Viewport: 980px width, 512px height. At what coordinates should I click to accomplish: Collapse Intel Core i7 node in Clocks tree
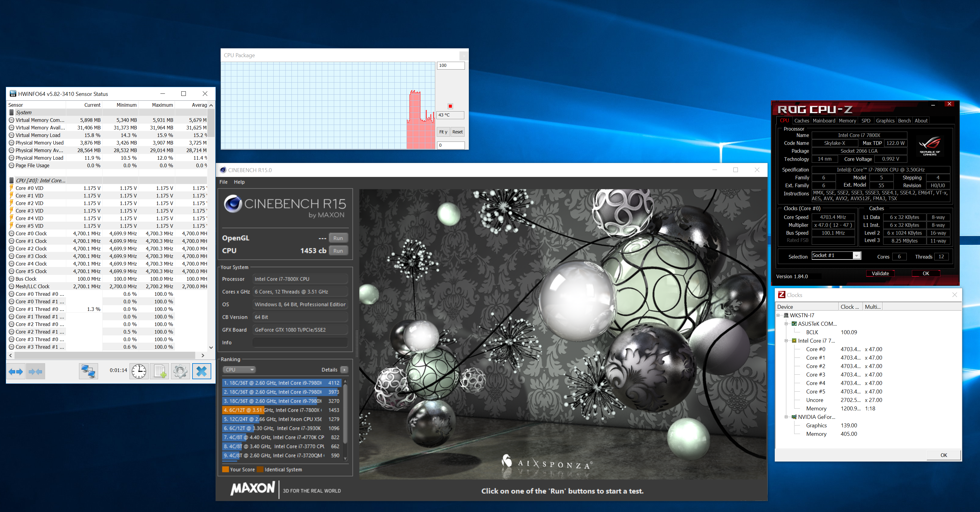(786, 341)
